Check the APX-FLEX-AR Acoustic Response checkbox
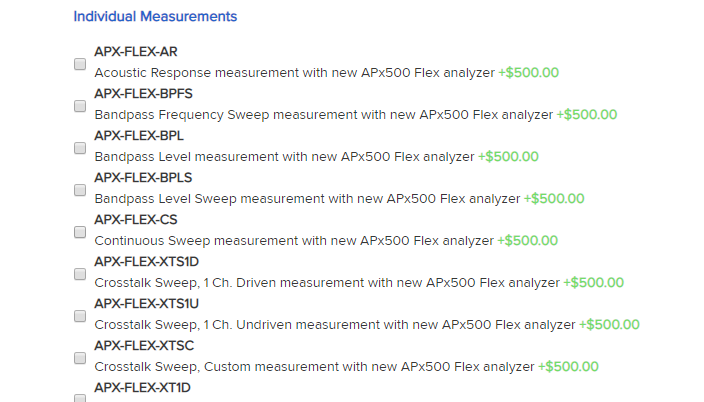Screen dimensions: 704x402 pyautogui.click(x=80, y=64)
